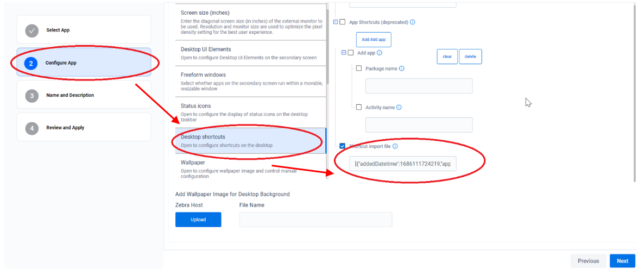
Task: Click the step 4 circle icon
Action: click(x=32, y=128)
